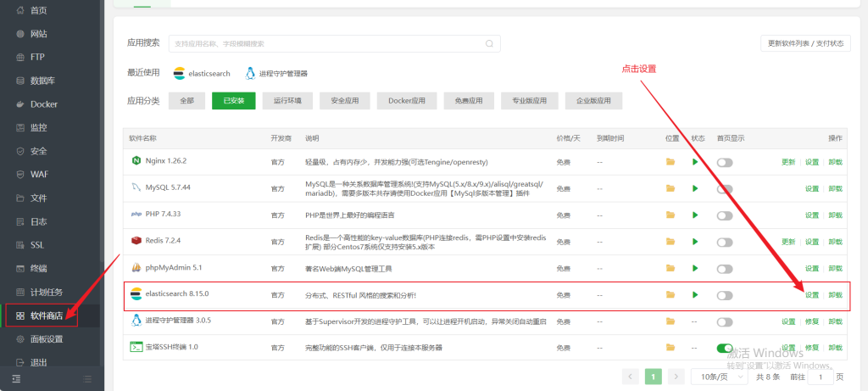Click 卸载 for elasticsearch 8.15.0
Image resolution: width=868 pixels, height=391 pixels.
coord(835,295)
